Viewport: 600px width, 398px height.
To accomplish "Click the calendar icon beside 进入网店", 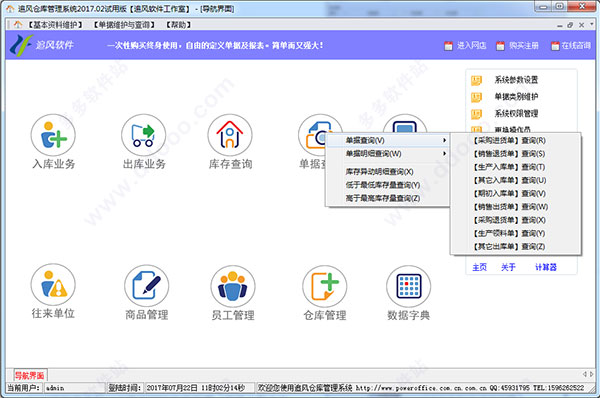I will [x=448, y=46].
